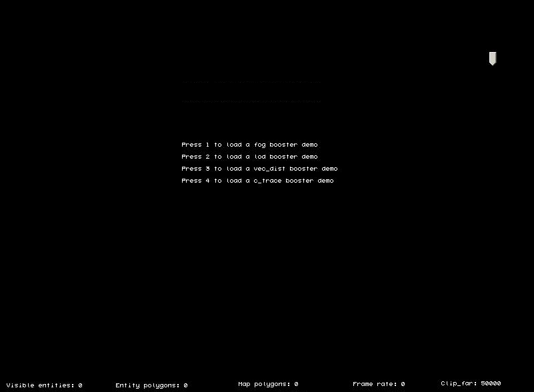Click the 'Frame rate' status label
This screenshot has width=534, height=392.
(x=375, y=384)
